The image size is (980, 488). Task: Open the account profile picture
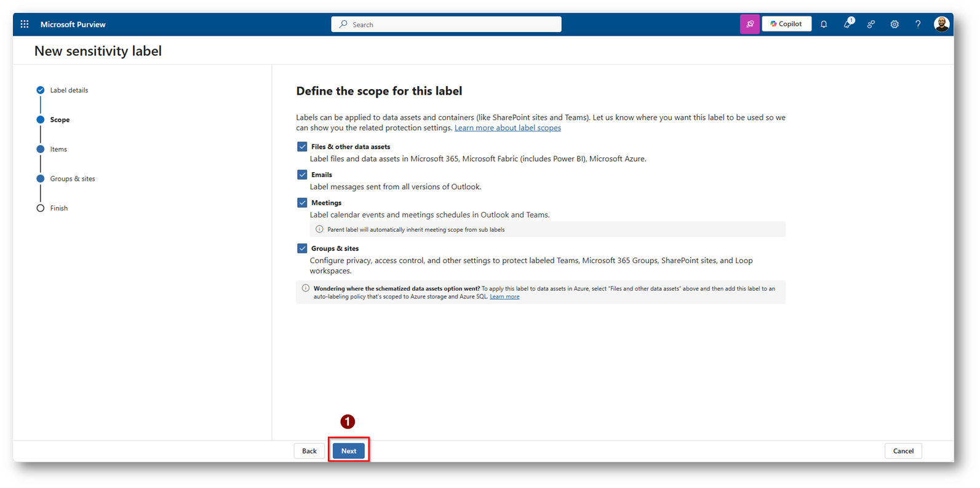(x=941, y=24)
